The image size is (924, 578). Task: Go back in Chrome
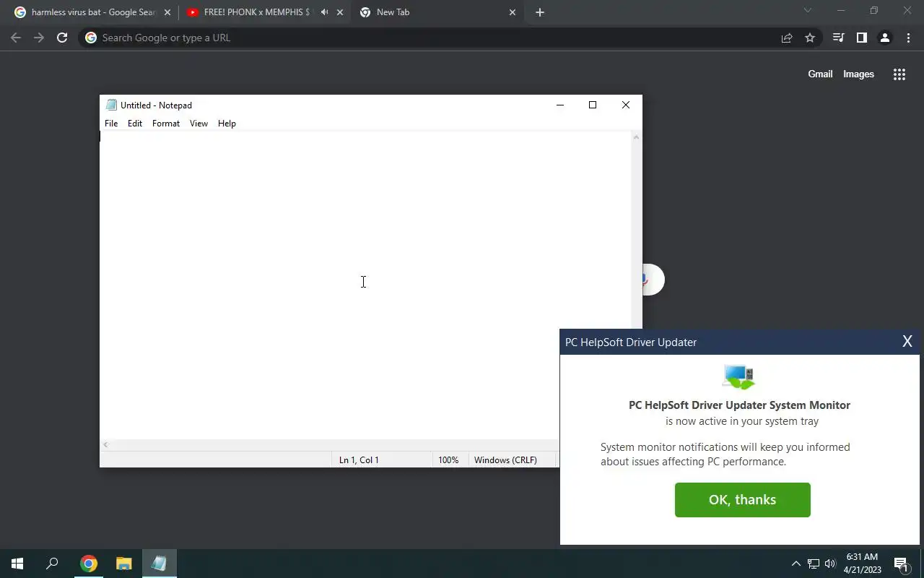click(x=16, y=38)
